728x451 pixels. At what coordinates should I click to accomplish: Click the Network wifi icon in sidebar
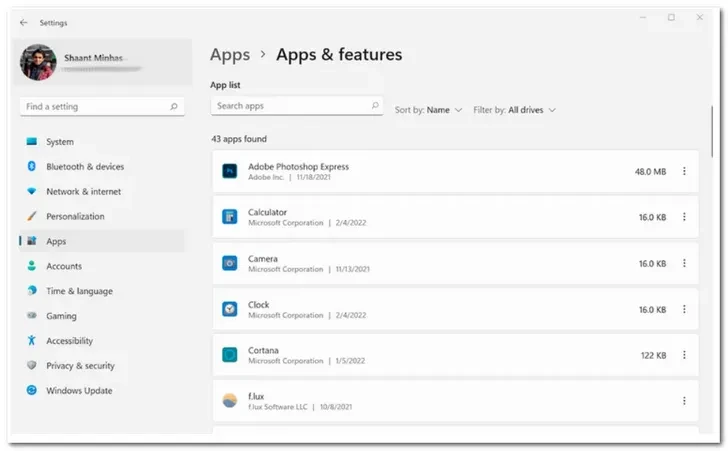(x=32, y=191)
